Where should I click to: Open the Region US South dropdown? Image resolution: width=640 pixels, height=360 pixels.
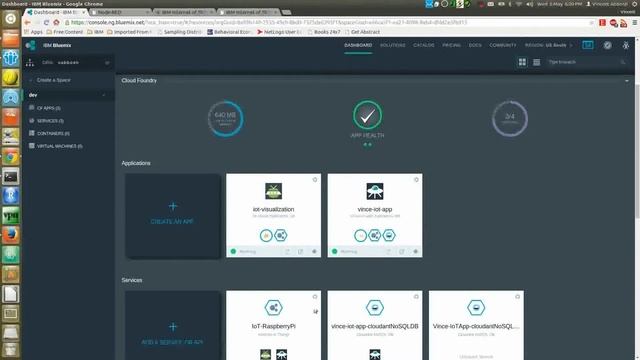pos(549,45)
